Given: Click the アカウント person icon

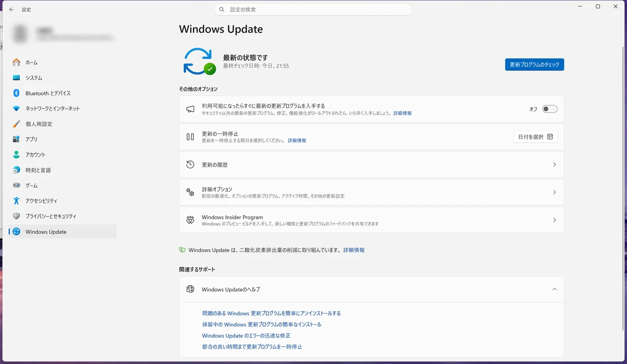Looking at the screenshot, I should pyautogui.click(x=17, y=155).
